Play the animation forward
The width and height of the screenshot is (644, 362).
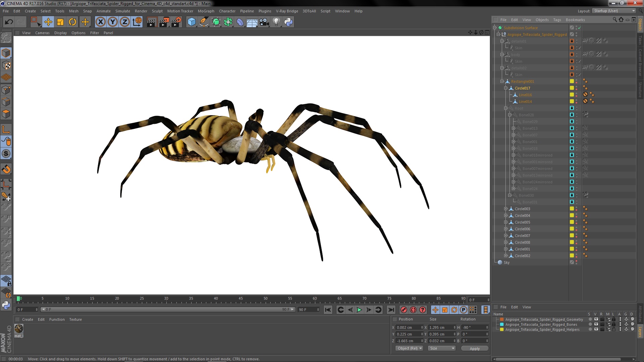(x=359, y=310)
